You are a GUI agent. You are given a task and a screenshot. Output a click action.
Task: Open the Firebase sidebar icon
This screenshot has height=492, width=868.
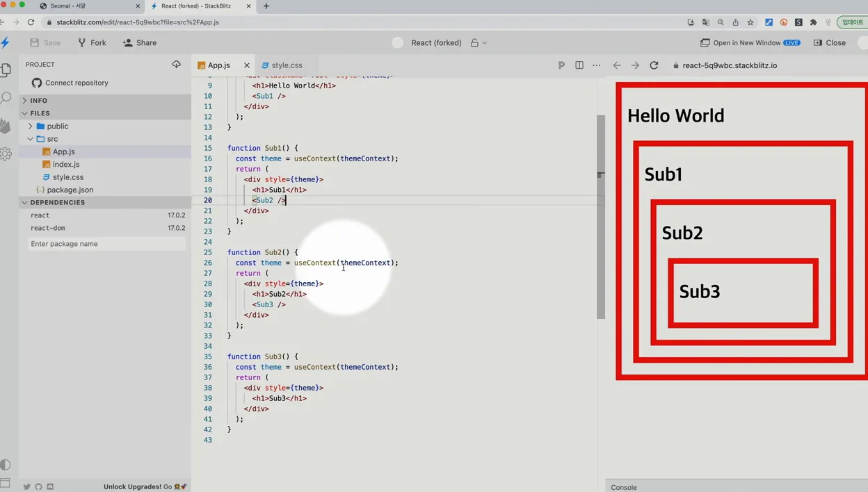(x=6, y=126)
